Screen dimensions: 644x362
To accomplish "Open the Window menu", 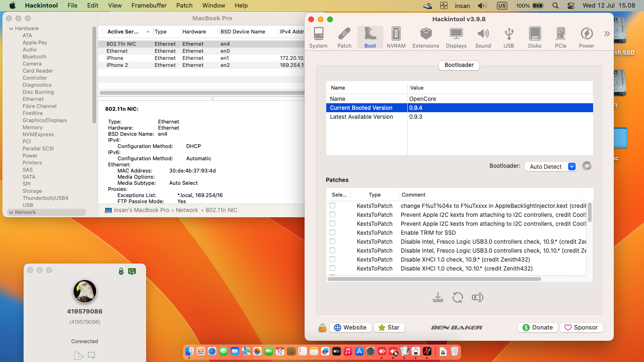I will 214,6.
